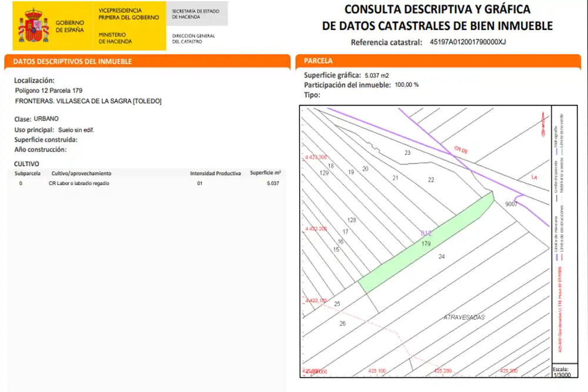The width and height of the screenshot is (588, 392).
Task: Click red road label 'CR DE' on map
Action: pyautogui.click(x=461, y=150)
